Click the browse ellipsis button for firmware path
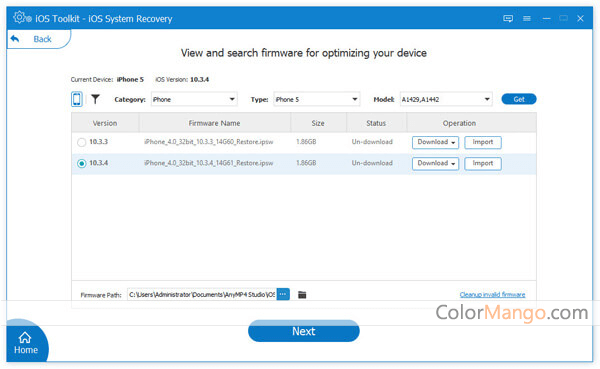This screenshot has width=600, height=369. point(283,294)
